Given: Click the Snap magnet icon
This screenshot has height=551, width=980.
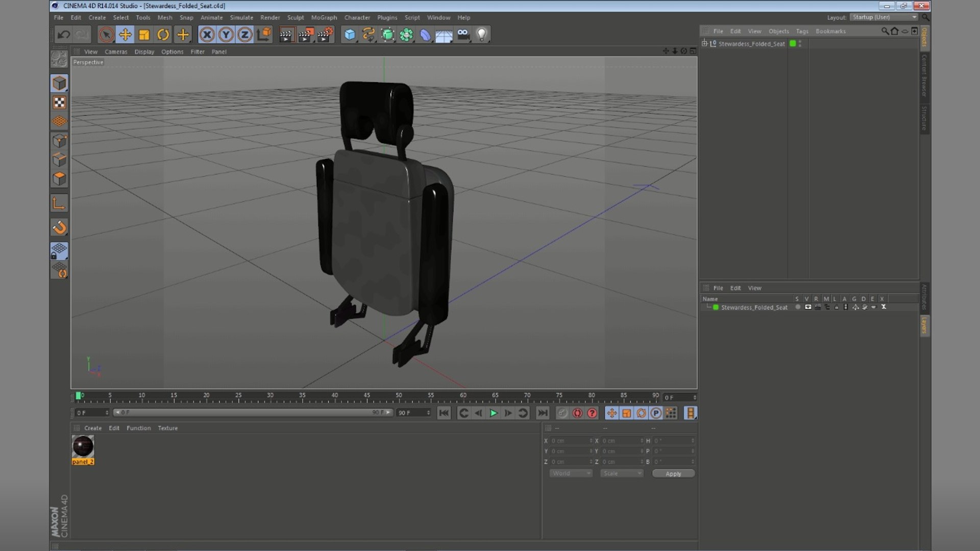Looking at the screenshot, I should [59, 227].
